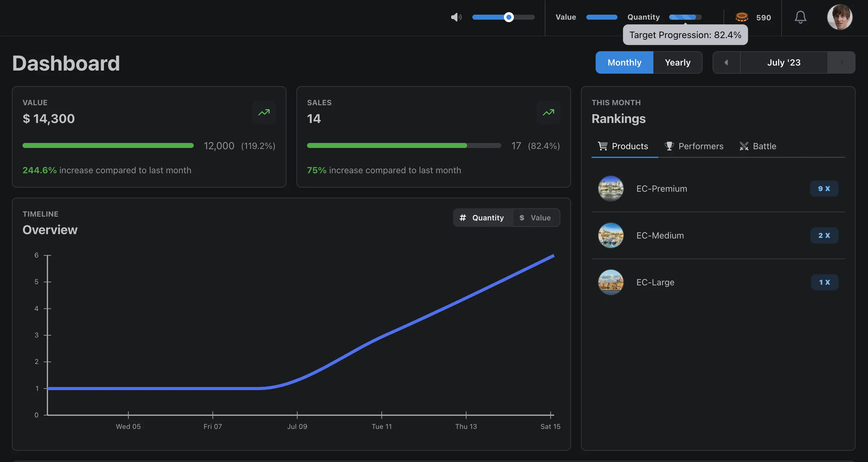The width and height of the screenshot is (868, 462).
Task: Click the $ 14,300 value figure
Action: pyautogui.click(x=49, y=119)
